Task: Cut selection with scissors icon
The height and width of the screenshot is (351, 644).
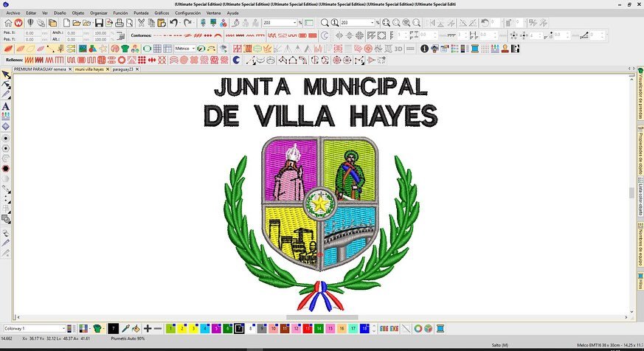Action: point(141,23)
